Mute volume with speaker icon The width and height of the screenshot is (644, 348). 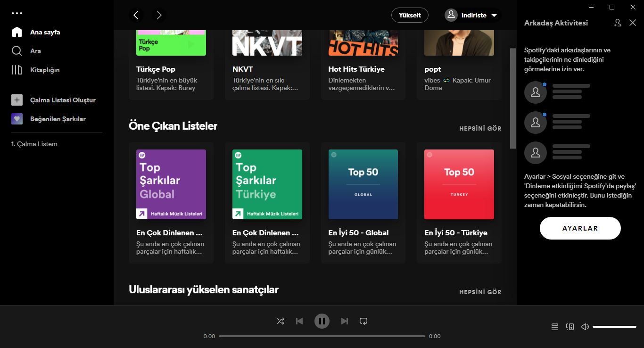tap(585, 327)
